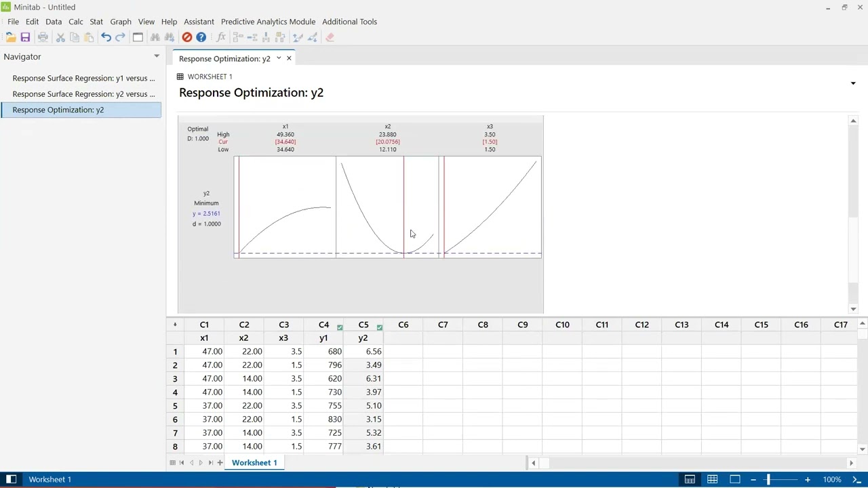Open Find and Replace binoculars icon
The height and width of the screenshot is (488, 868).
pyautogui.click(x=169, y=37)
